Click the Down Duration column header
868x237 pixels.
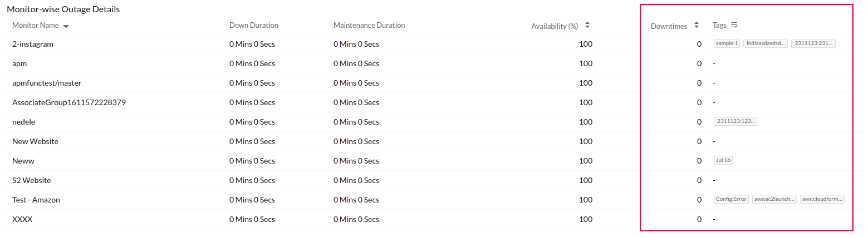tap(253, 26)
